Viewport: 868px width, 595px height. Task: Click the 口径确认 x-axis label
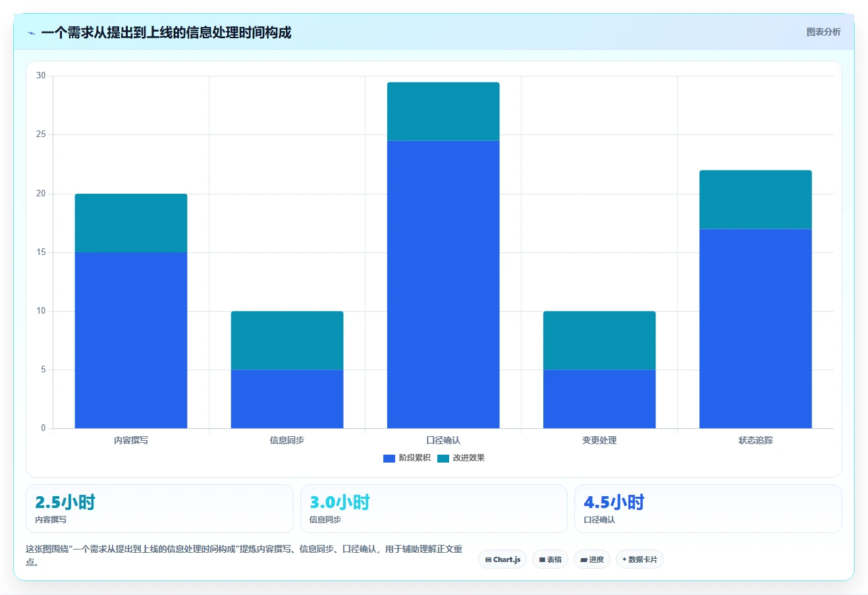pos(443,440)
